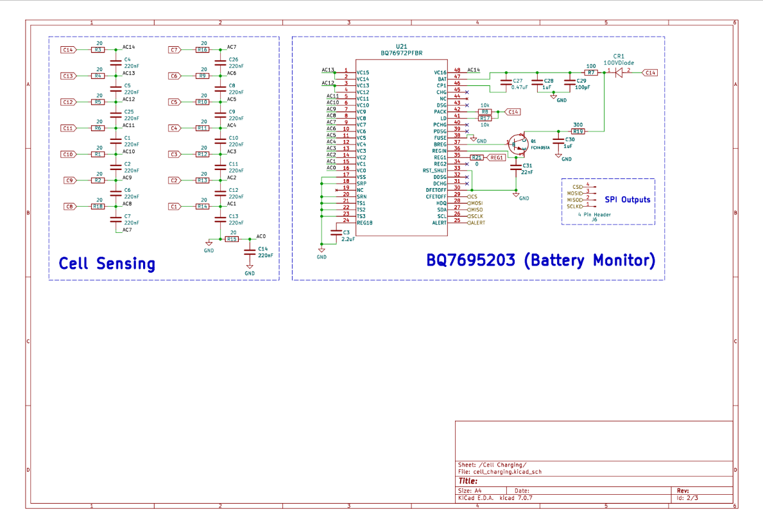Click the AC0 net label near R15
This screenshot has height=532, width=763.
point(261,237)
